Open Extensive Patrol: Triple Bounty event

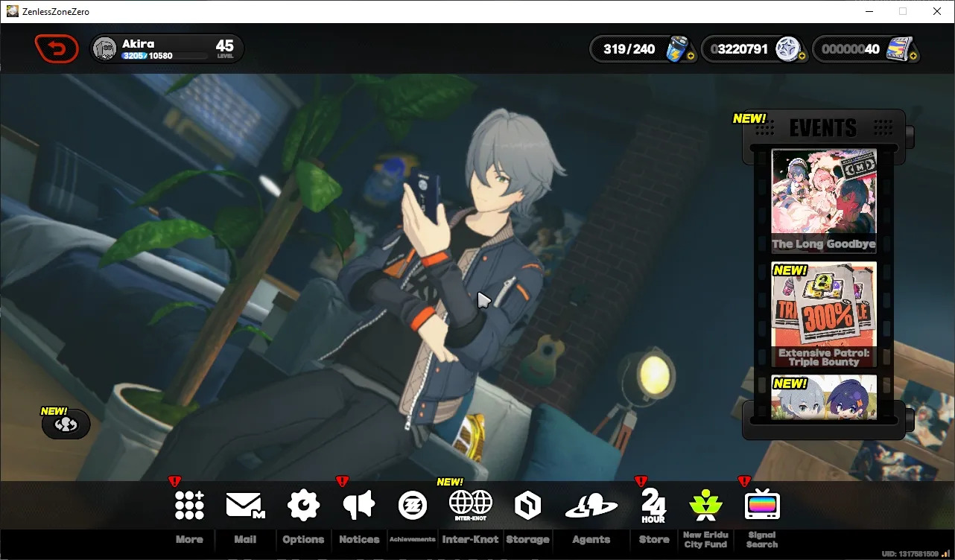[x=824, y=314]
